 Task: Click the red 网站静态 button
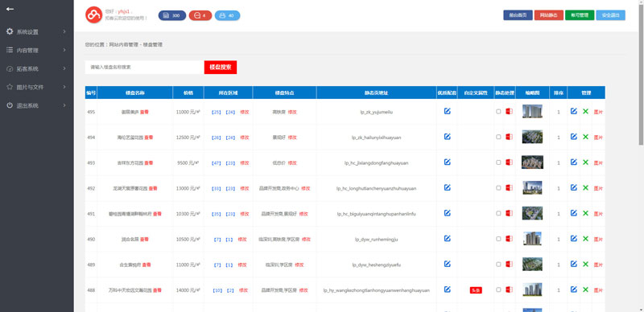tap(549, 15)
